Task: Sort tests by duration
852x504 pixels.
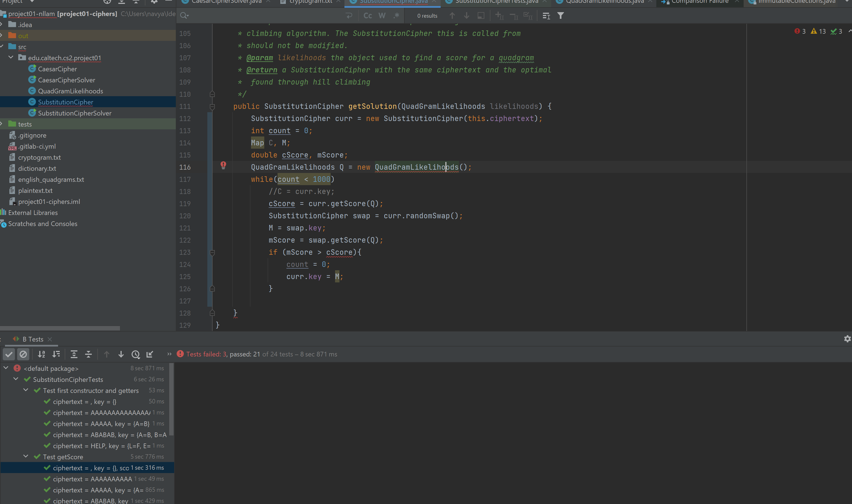Action: tap(56, 354)
